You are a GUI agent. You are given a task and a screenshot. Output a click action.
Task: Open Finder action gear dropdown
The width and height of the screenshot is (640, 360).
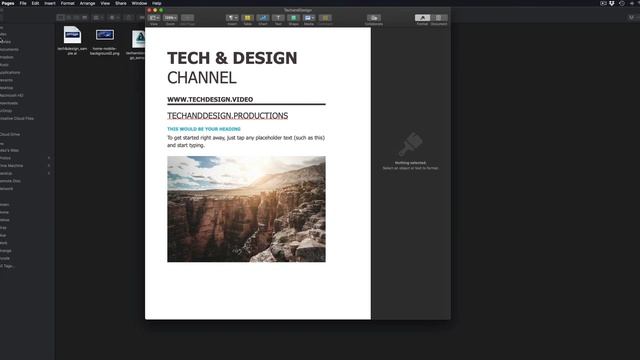pos(114,18)
